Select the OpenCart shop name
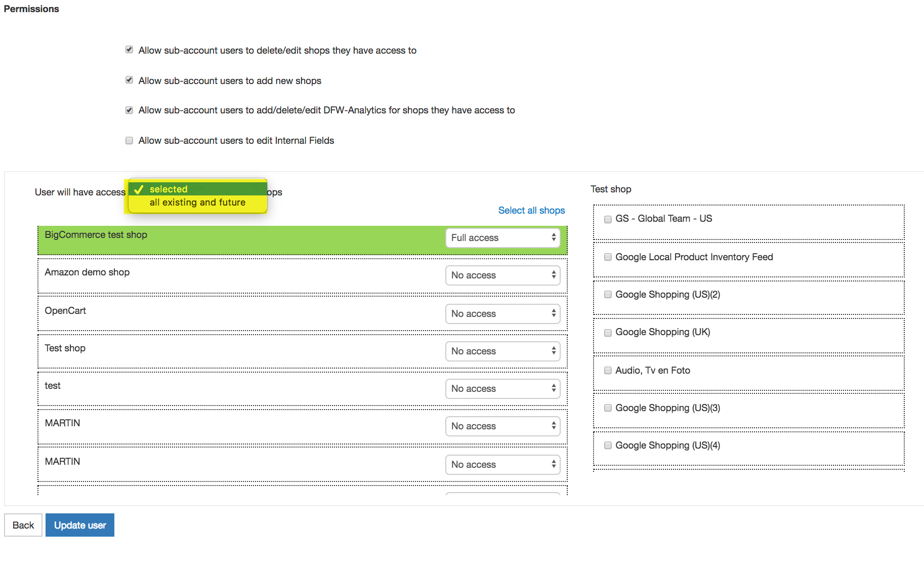The height and width of the screenshot is (564, 924). [65, 311]
